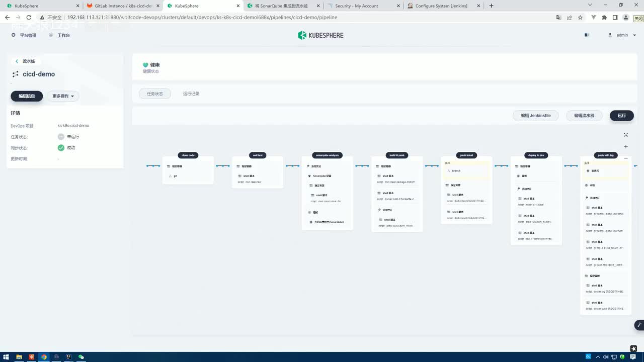Image resolution: width=644 pixels, height=362 pixels.
Task: Select the deploy to dev stage label
Action: (536, 155)
